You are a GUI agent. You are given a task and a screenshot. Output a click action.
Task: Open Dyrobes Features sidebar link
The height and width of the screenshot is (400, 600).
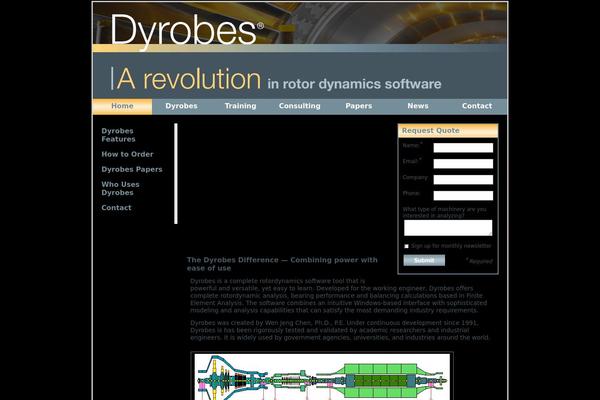pyautogui.click(x=118, y=135)
